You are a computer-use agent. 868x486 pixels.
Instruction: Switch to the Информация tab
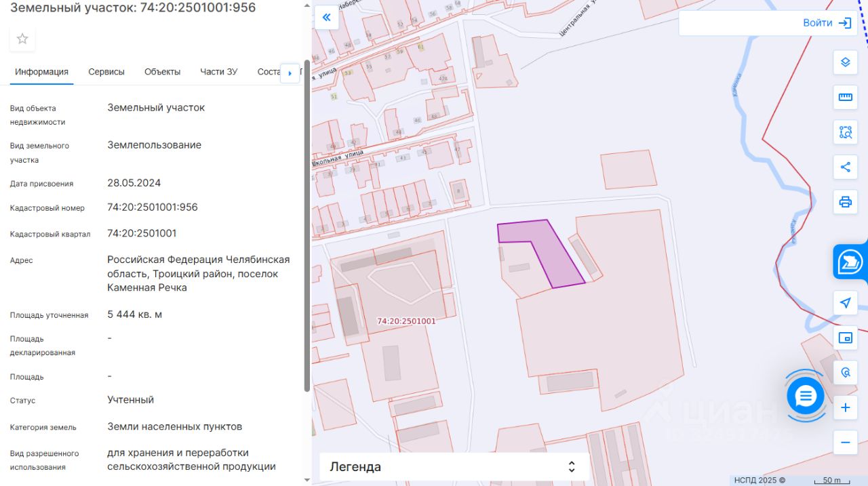[42, 72]
